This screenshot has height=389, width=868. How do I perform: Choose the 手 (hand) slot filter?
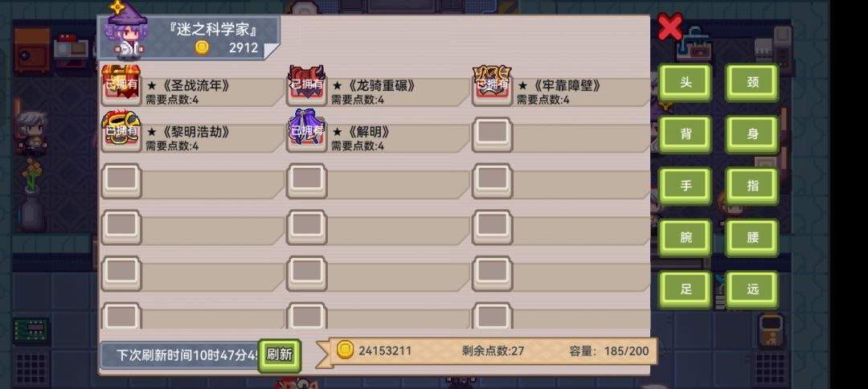coord(686,186)
